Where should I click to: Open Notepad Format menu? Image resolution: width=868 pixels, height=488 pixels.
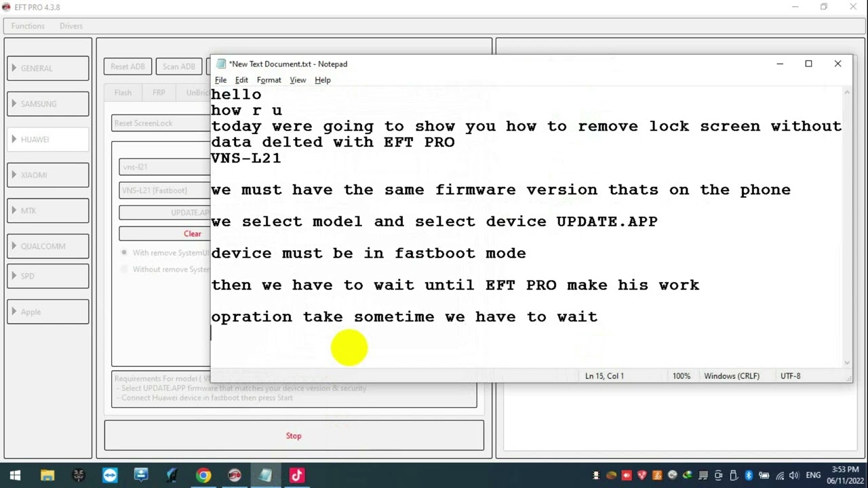pyautogui.click(x=269, y=80)
